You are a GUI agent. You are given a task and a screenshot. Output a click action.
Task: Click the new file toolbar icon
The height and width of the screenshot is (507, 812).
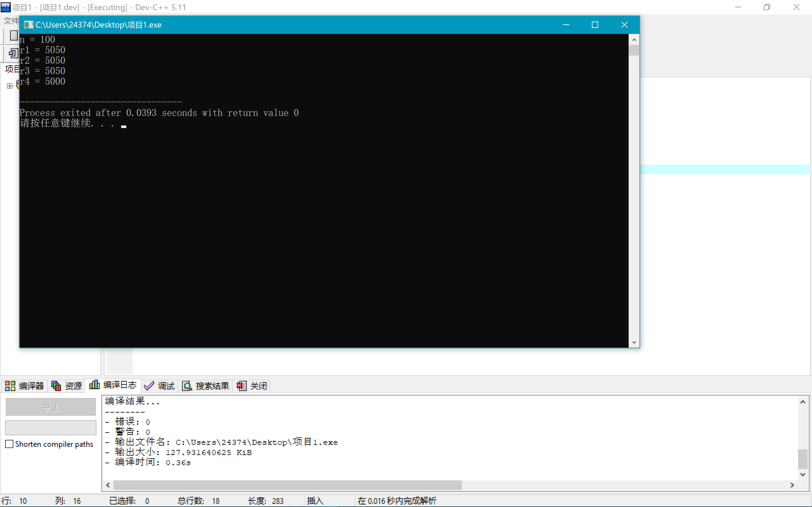(13, 35)
